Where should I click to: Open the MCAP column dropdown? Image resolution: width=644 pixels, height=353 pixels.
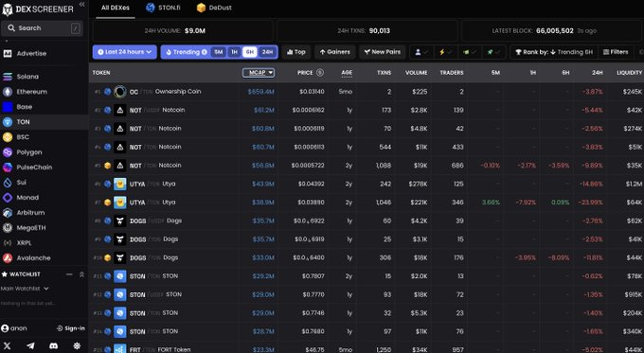click(259, 73)
